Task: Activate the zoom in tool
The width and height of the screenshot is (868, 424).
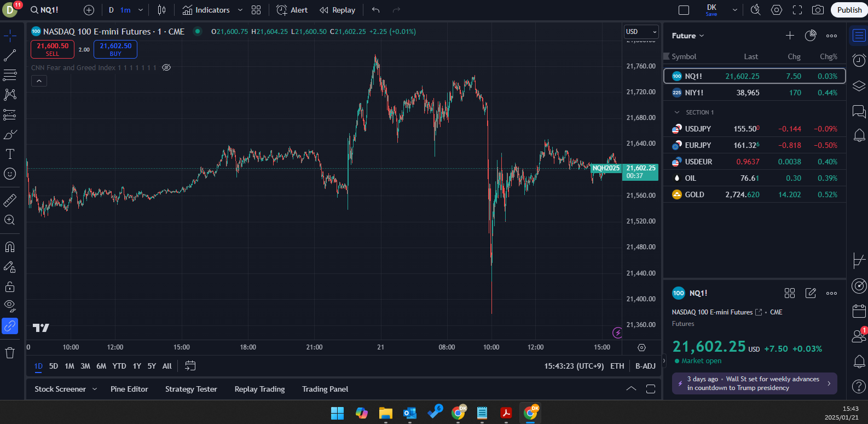Action: point(10,220)
